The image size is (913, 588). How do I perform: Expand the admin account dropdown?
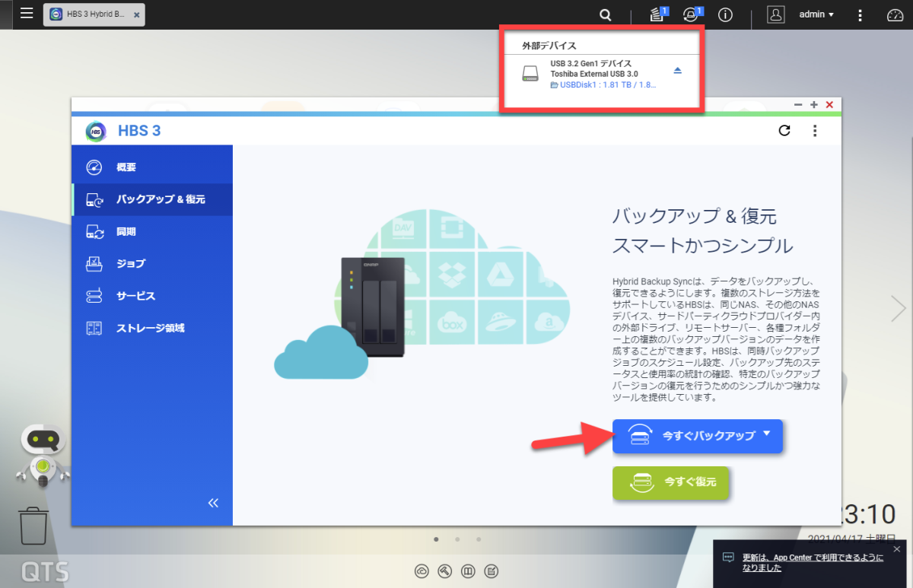click(816, 14)
